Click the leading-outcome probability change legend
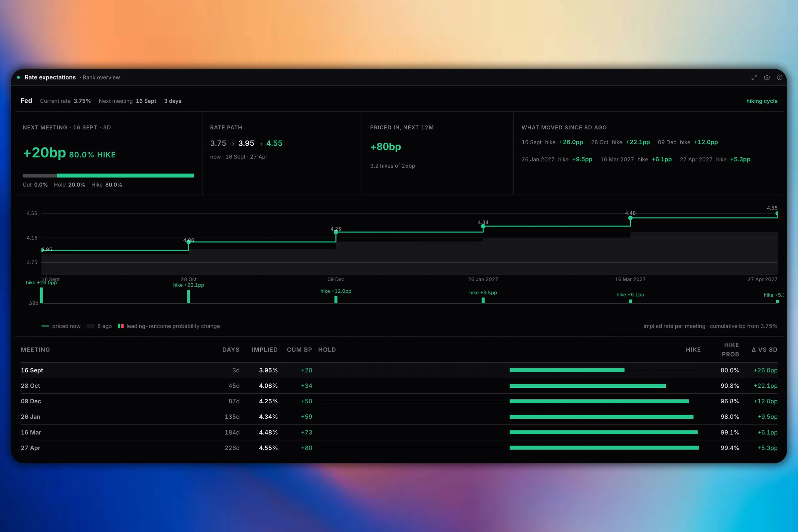798x532 pixels. [169, 326]
